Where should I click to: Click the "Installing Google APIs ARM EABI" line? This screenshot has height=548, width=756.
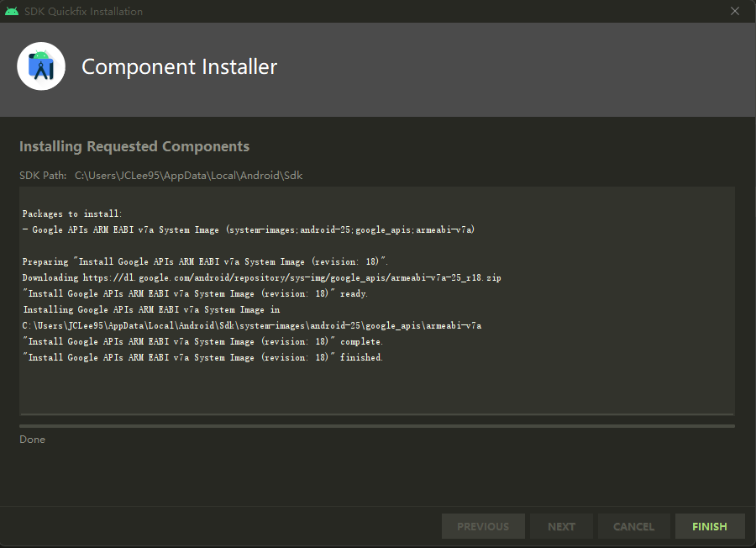tap(151, 309)
